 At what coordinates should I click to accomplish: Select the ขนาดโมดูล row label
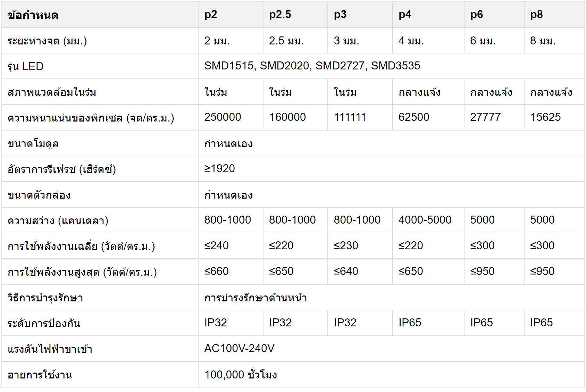[x=100, y=143]
